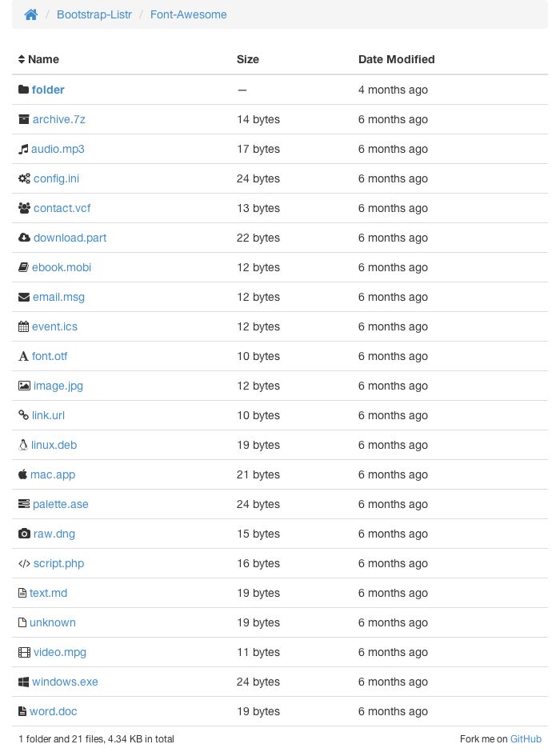
Task: Click the code icon beside script.php
Action: tap(24, 563)
